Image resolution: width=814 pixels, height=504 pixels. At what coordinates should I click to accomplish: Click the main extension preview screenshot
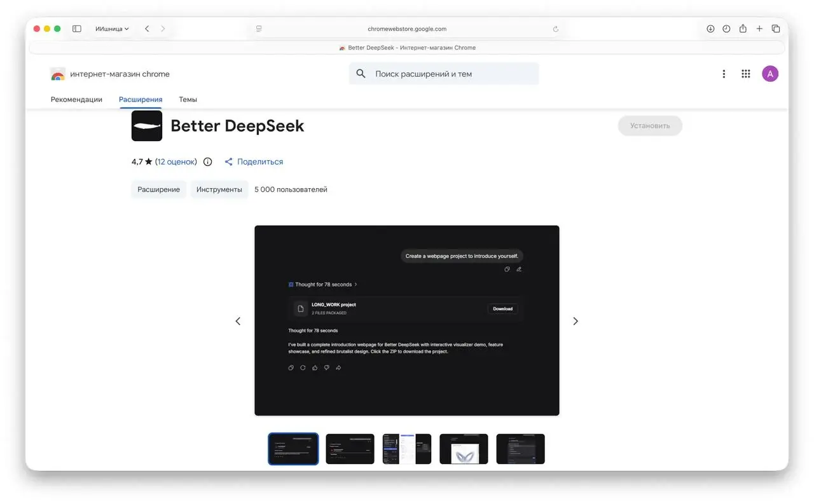[407, 320]
